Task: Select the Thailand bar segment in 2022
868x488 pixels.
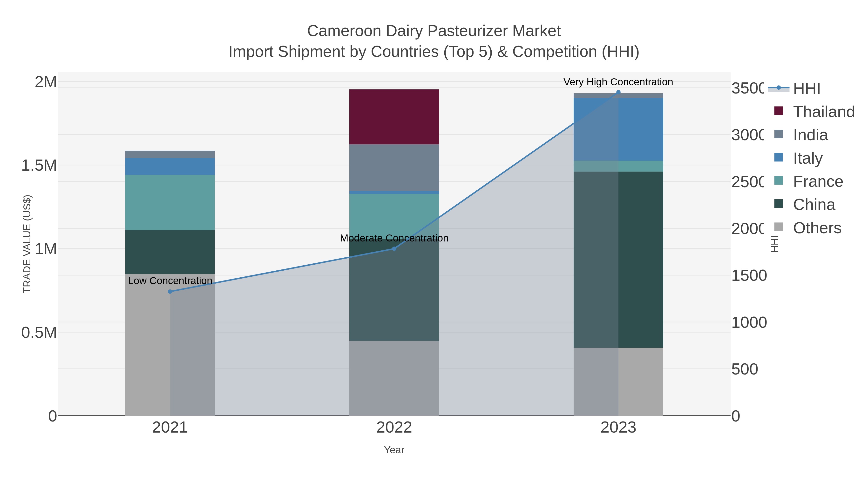Action: (x=394, y=117)
